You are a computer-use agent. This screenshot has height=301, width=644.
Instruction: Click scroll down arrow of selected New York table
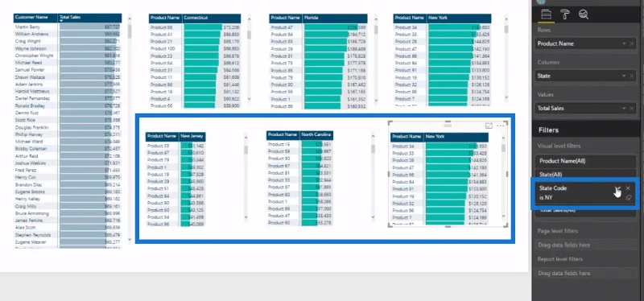click(504, 216)
